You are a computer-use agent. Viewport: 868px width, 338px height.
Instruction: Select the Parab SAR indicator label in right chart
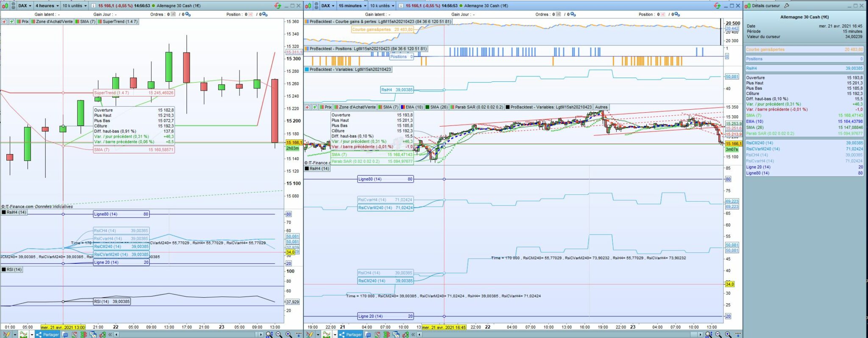coord(476,107)
